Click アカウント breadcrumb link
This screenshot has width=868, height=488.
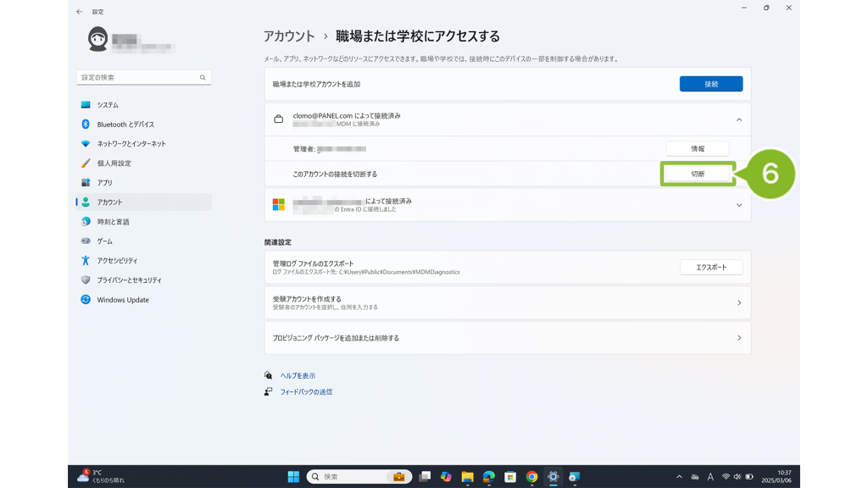(x=289, y=36)
